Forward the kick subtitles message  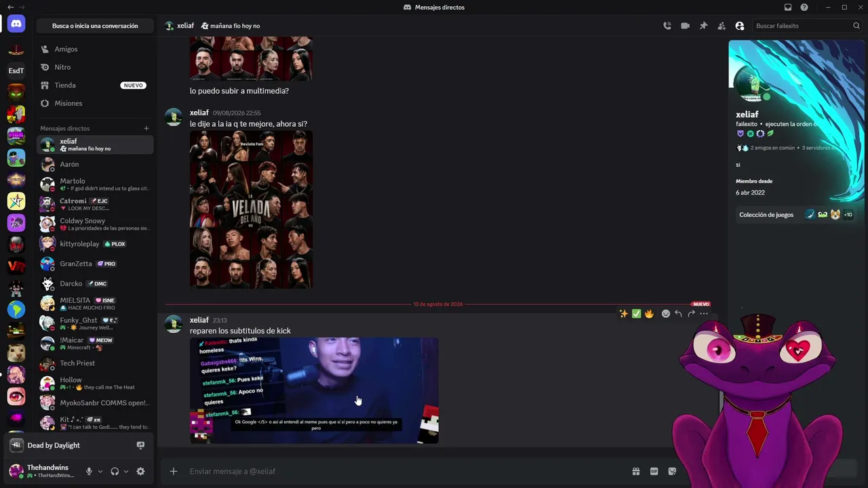(691, 314)
